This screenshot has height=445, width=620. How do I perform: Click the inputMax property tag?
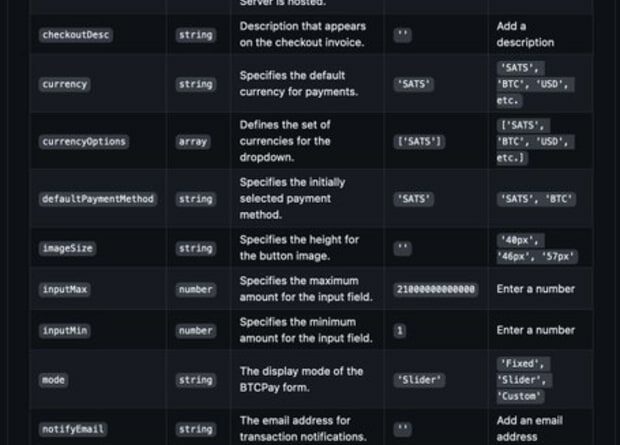64,290
